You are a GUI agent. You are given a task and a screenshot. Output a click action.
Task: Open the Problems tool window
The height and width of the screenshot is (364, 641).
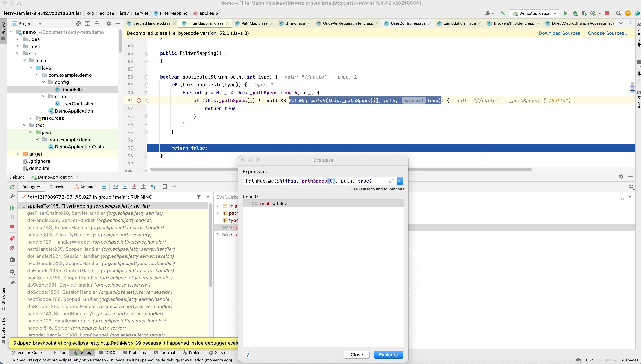[x=134, y=353]
